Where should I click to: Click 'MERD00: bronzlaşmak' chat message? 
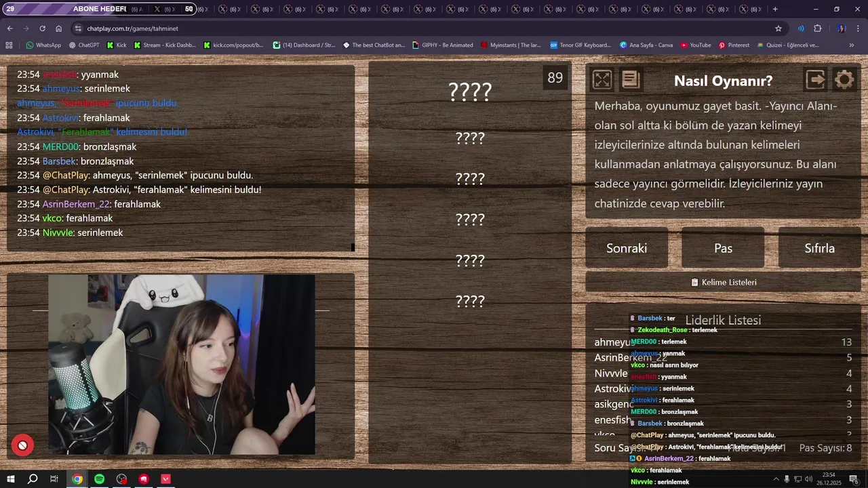[x=77, y=146]
